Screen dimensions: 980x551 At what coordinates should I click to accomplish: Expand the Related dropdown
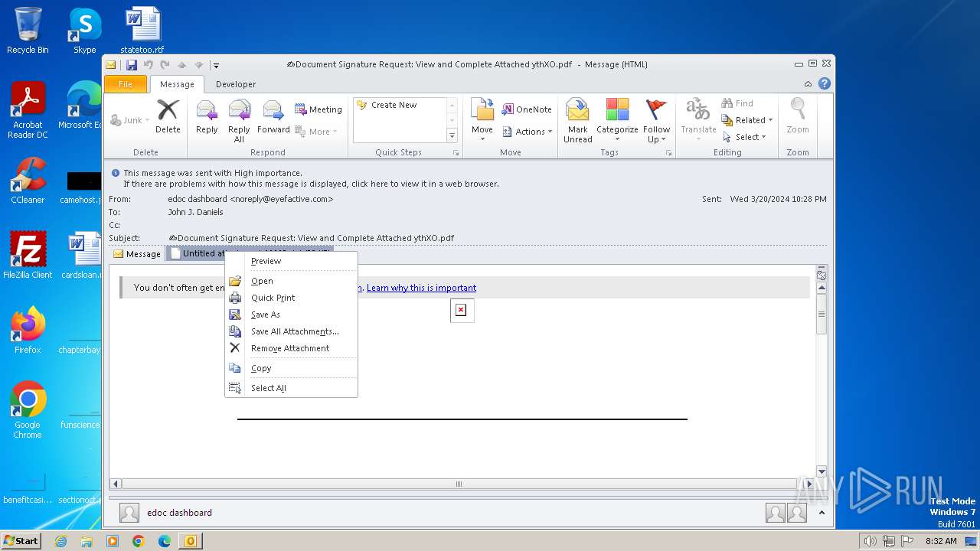click(747, 120)
